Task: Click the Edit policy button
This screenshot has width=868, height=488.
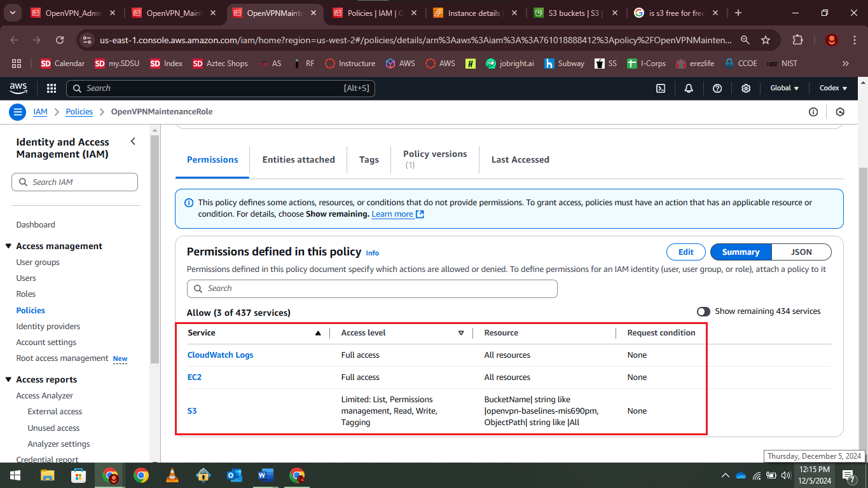Action: tap(686, 252)
